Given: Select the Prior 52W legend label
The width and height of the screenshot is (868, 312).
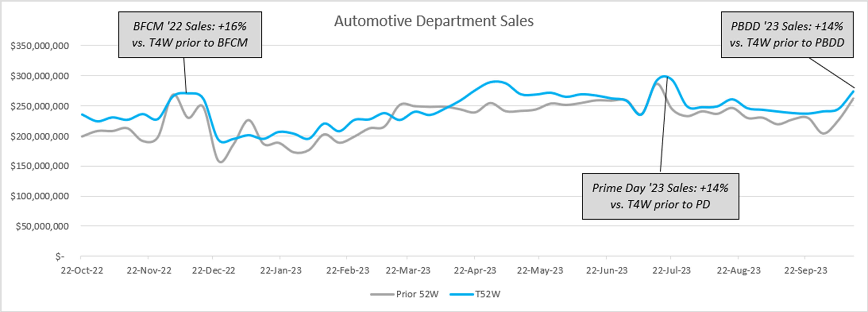Looking at the screenshot, I should [417, 294].
